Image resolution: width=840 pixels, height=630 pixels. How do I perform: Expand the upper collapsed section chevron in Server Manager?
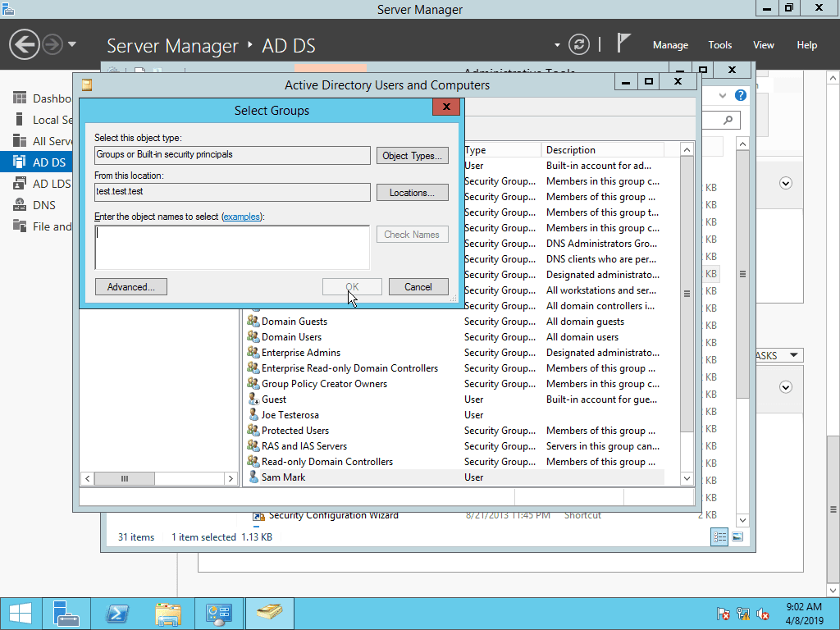(x=785, y=183)
